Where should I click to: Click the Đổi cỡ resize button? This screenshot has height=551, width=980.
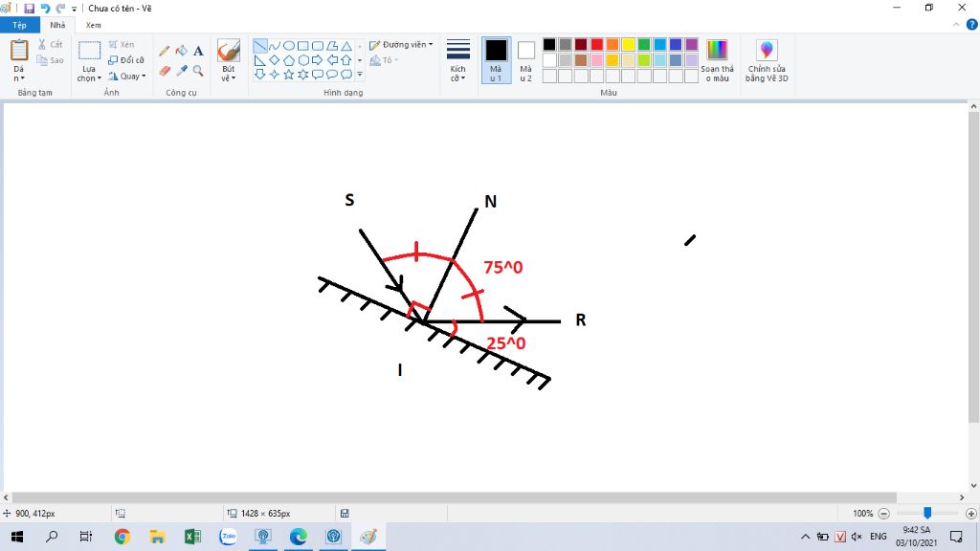126,60
